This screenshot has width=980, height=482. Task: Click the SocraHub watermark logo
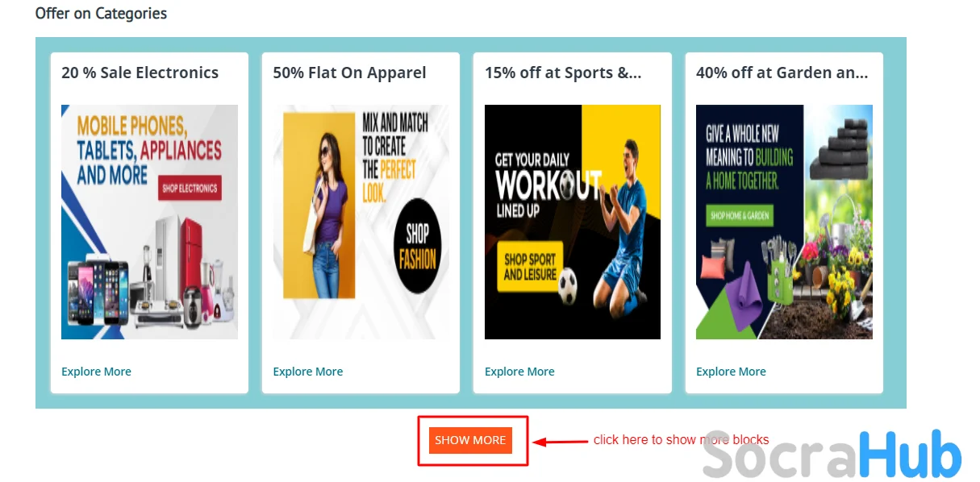(832, 455)
